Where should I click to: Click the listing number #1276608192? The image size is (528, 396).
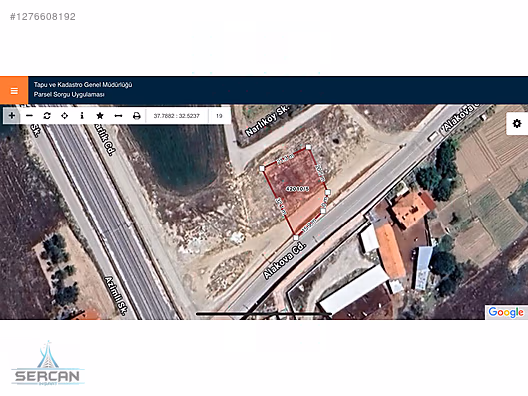point(43,16)
